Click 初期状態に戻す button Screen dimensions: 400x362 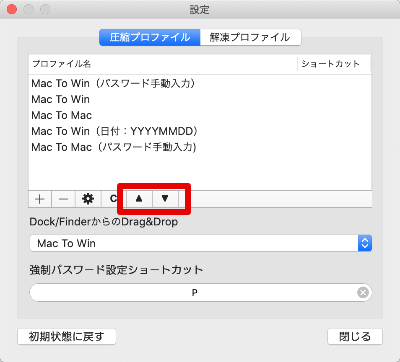click(67, 337)
